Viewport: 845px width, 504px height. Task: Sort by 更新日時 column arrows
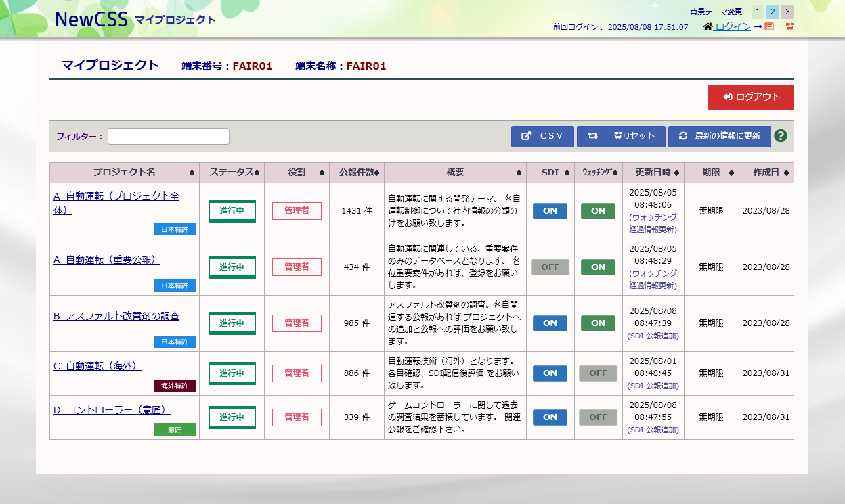click(x=676, y=173)
